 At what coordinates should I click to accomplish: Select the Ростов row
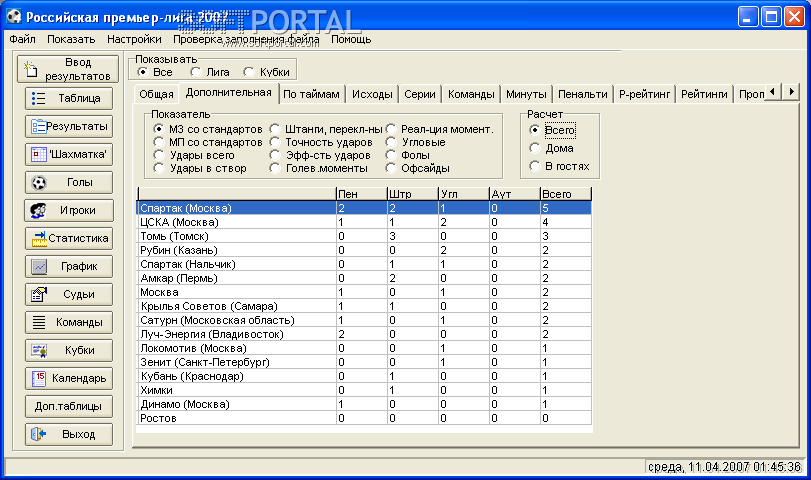click(x=364, y=418)
